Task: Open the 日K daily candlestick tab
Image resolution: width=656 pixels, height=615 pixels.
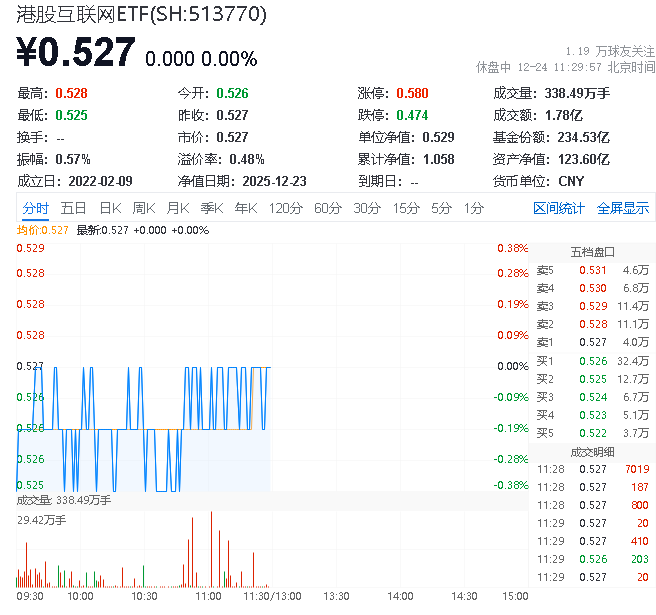Action: 110,208
